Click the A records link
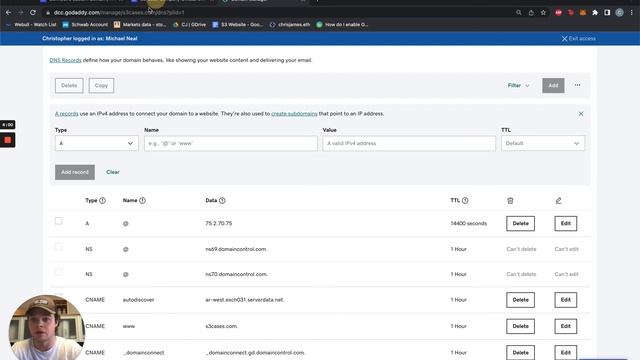The image size is (640, 360). point(67,114)
